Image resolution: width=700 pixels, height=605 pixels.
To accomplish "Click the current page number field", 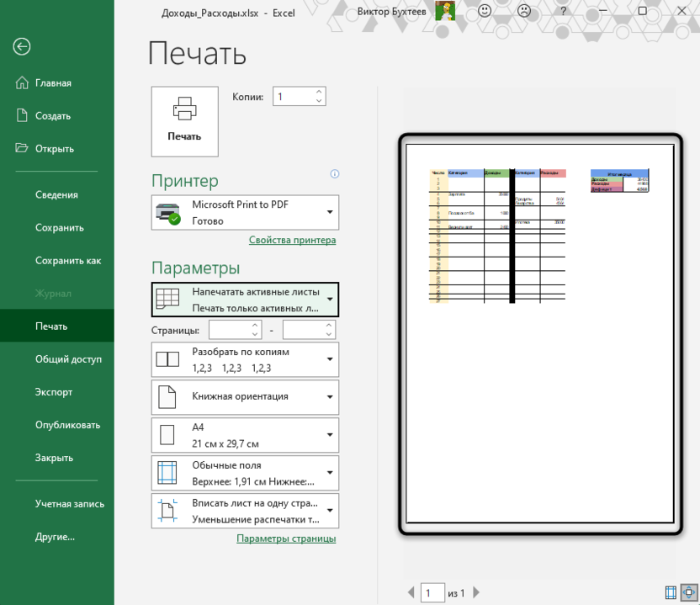I will click(x=432, y=593).
